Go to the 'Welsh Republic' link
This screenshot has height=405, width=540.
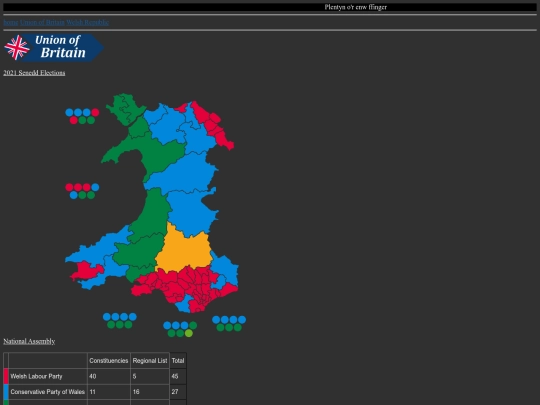pyautogui.click(x=87, y=22)
